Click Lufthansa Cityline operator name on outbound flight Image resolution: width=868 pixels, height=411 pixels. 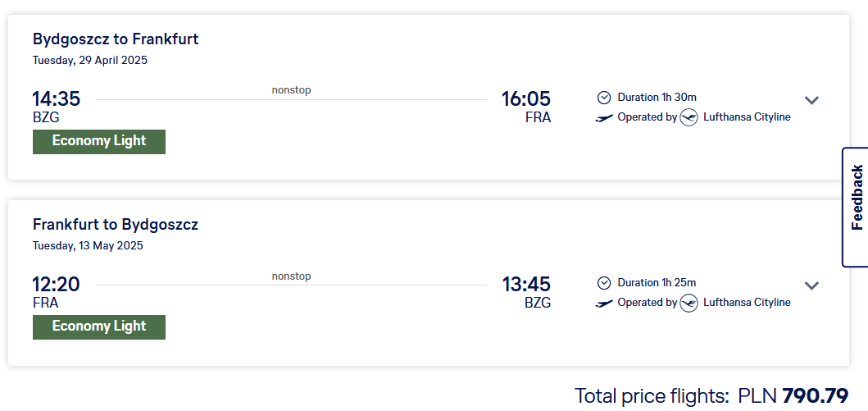click(747, 117)
